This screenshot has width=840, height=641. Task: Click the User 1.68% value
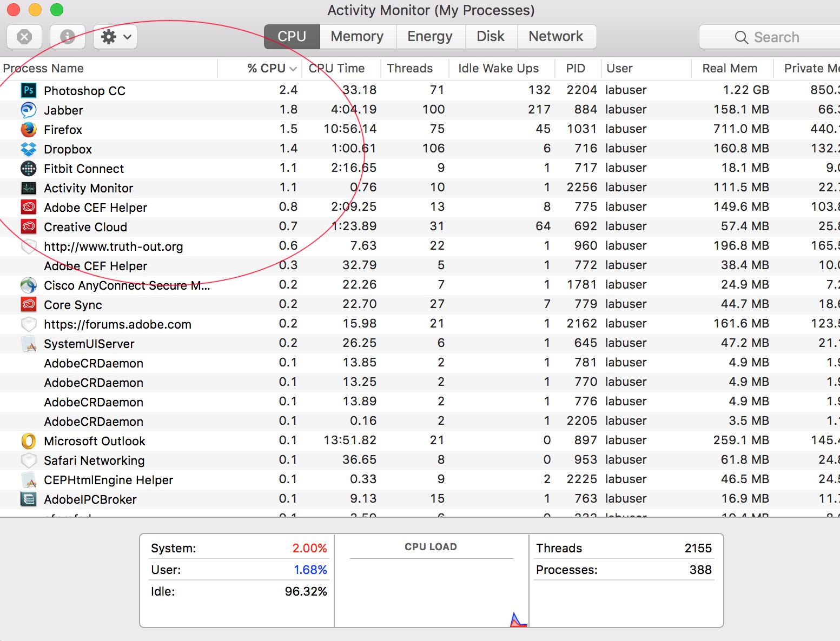click(310, 570)
